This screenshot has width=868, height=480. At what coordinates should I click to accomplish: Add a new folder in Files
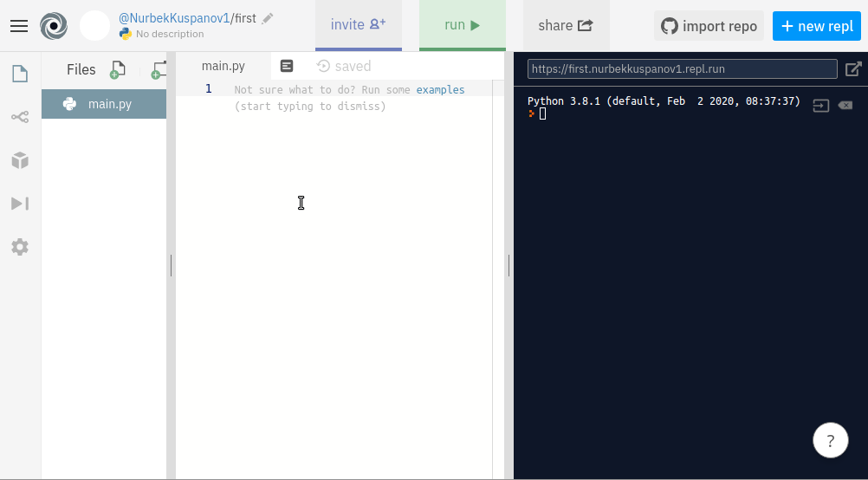pyautogui.click(x=159, y=70)
